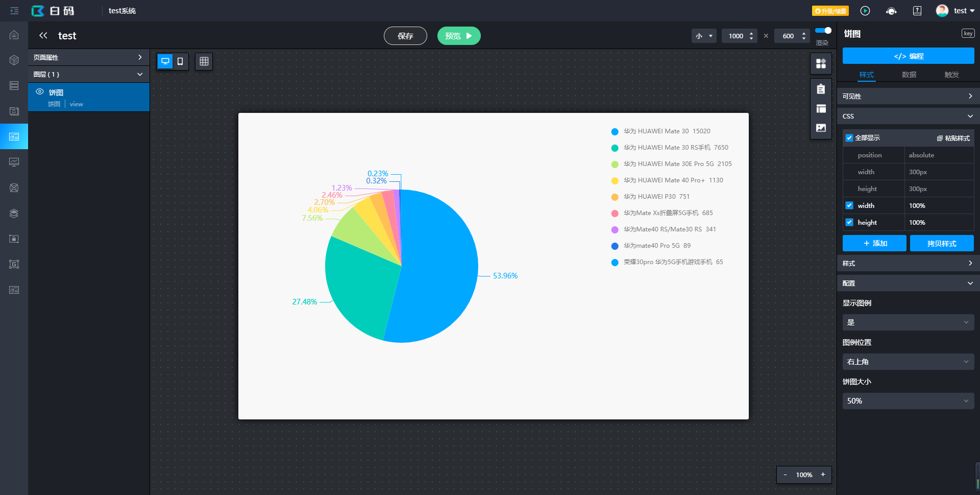980x495 pixels.
Task: Toggle the canvas grid icon
Action: point(204,61)
